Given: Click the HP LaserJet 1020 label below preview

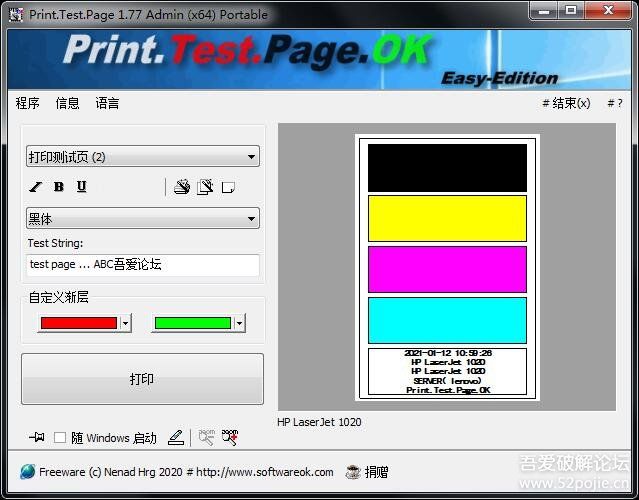Looking at the screenshot, I should tap(319, 422).
